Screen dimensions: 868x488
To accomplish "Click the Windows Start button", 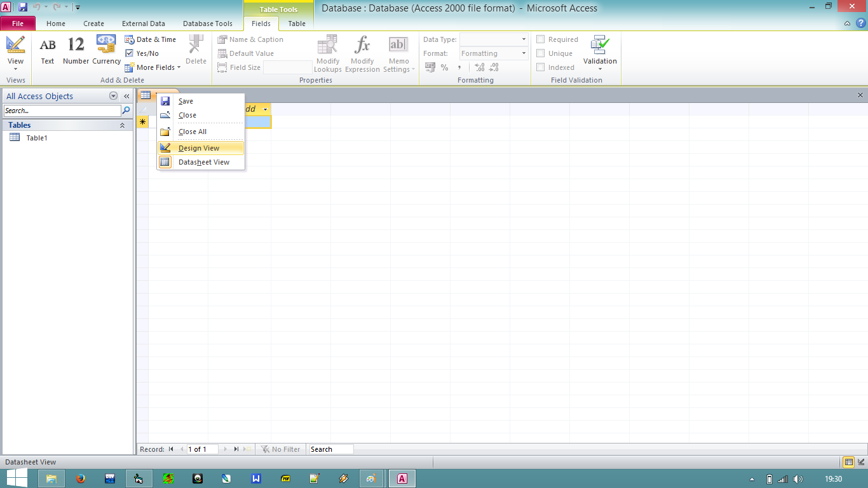I will tap(17, 478).
